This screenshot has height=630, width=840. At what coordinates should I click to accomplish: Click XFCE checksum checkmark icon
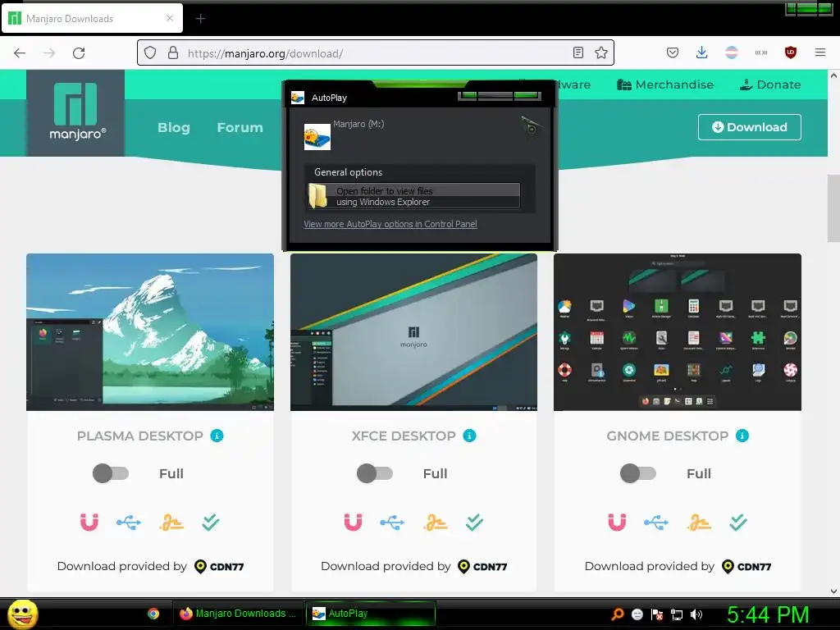click(474, 522)
